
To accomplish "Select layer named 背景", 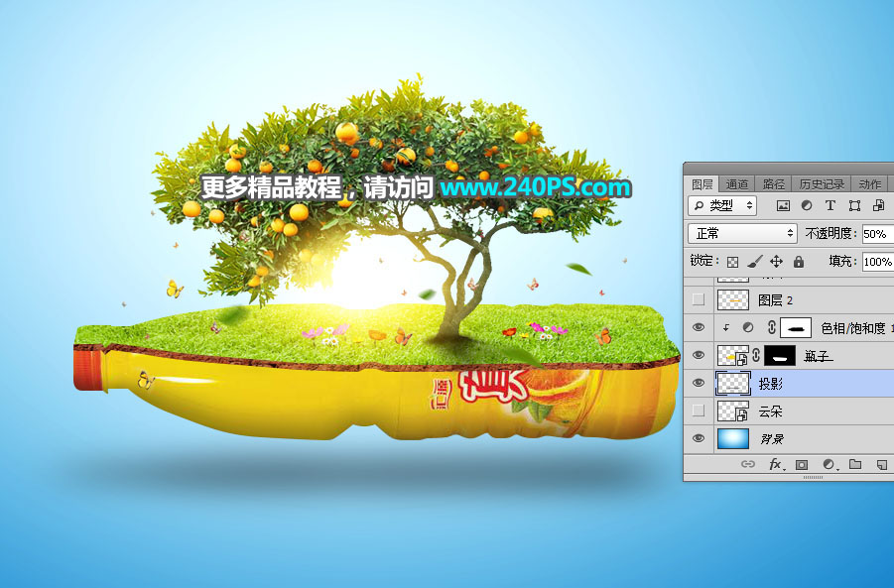I will (x=771, y=439).
